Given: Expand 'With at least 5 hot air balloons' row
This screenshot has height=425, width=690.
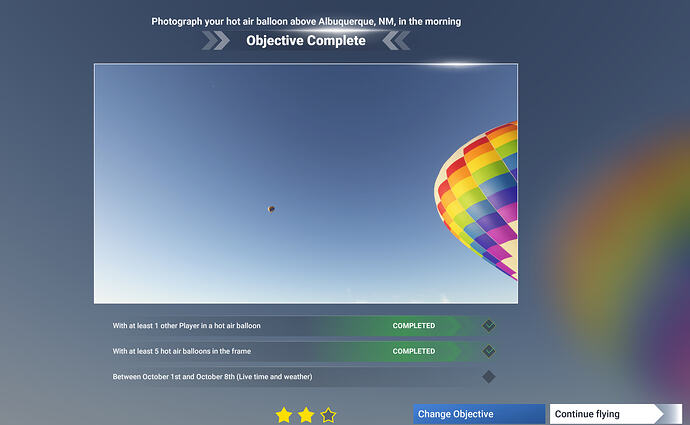Looking at the screenshot, I should 304,352.
